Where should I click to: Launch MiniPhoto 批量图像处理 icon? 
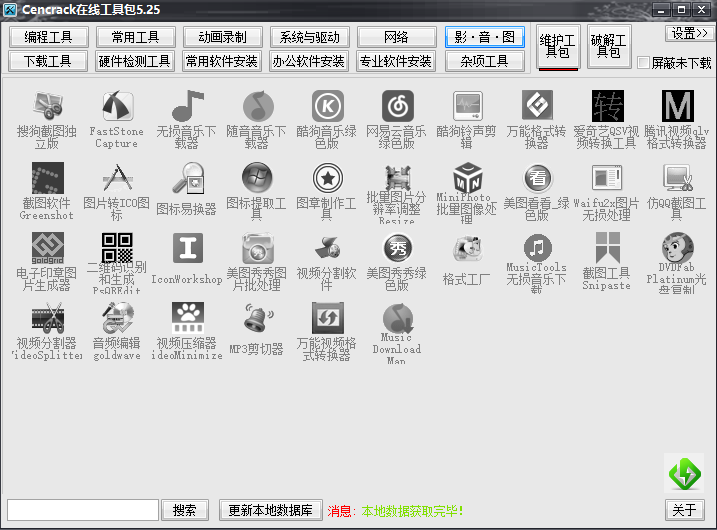tap(467, 177)
